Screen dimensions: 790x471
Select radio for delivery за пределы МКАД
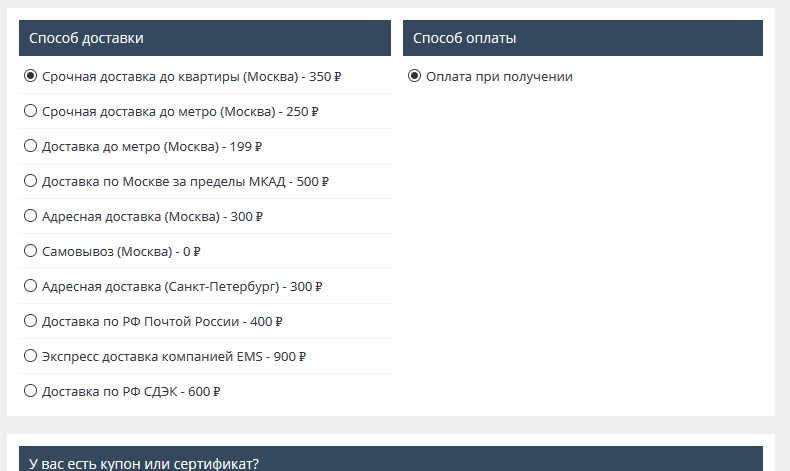[x=30, y=181]
